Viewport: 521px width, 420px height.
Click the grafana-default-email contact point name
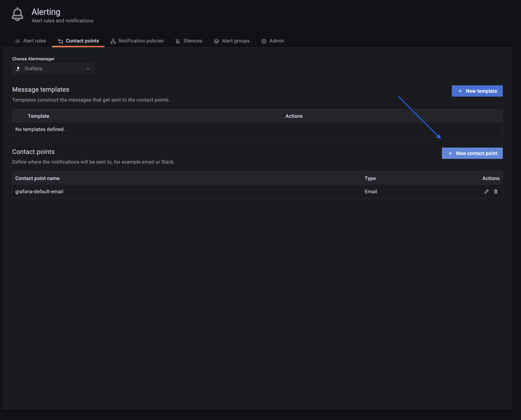coord(39,192)
